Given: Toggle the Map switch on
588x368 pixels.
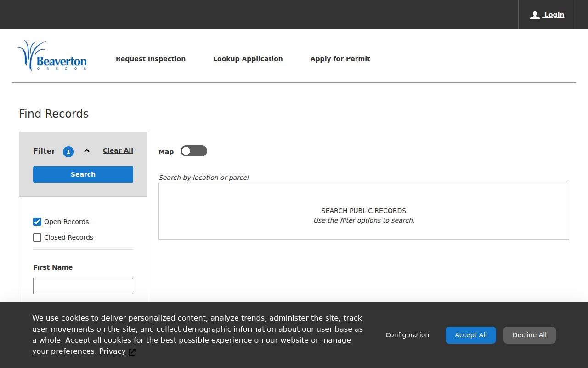Looking at the screenshot, I should [194, 151].
